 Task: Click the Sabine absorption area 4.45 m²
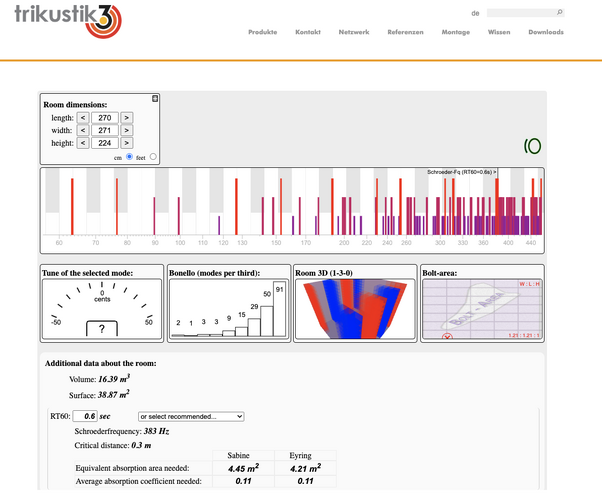tap(243, 468)
